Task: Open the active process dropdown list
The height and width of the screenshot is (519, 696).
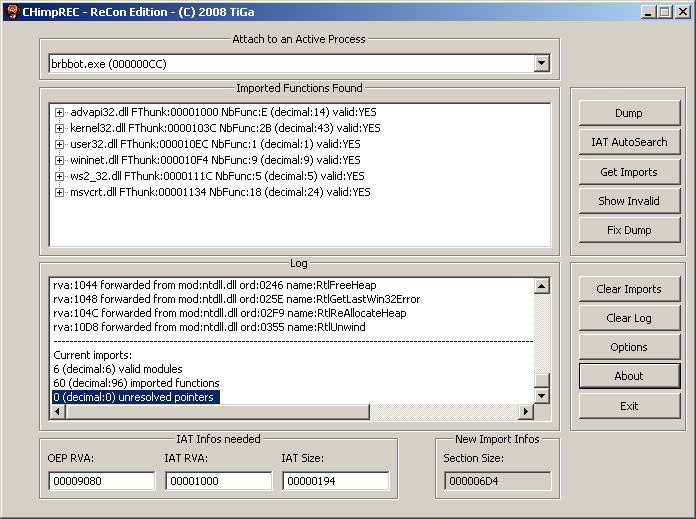Action: coord(541,64)
